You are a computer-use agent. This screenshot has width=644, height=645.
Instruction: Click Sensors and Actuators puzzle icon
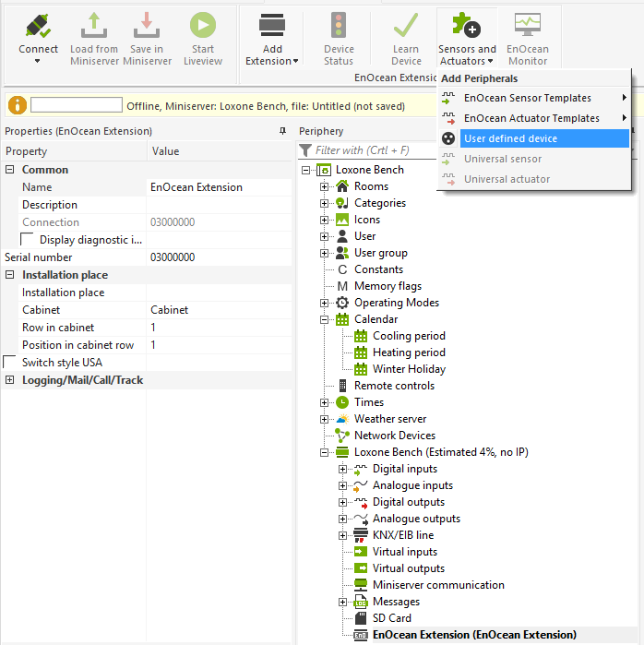[x=466, y=25]
